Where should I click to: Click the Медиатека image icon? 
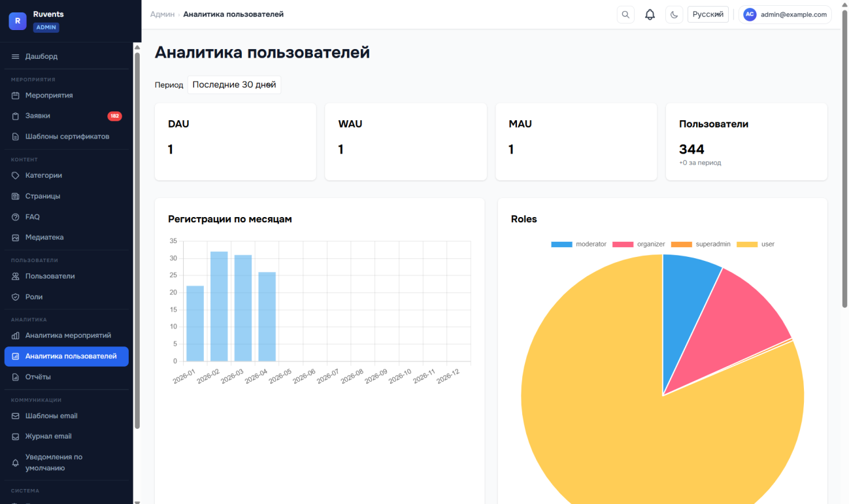click(16, 237)
